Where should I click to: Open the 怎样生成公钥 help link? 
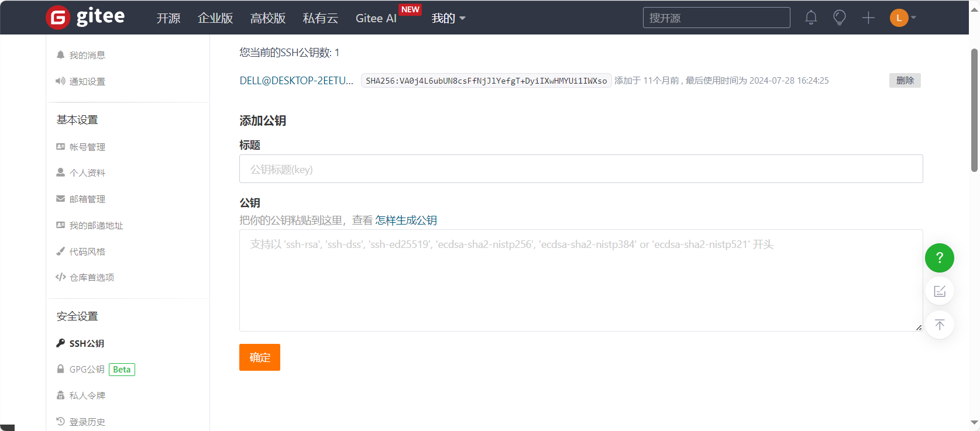coord(406,220)
